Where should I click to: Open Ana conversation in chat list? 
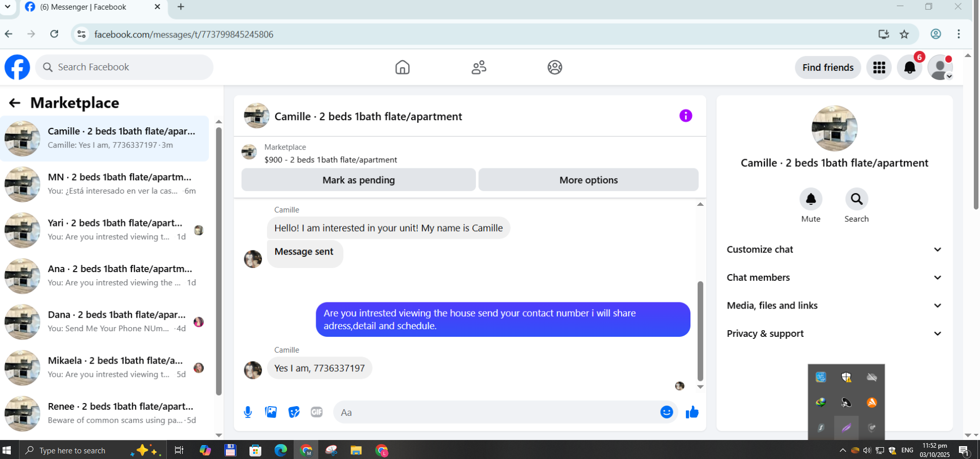tap(105, 276)
